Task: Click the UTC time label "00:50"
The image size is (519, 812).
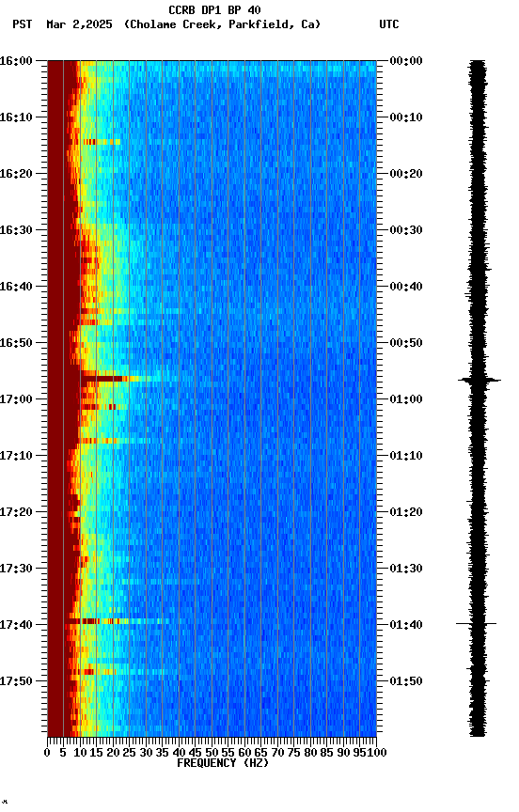Action: coord(406,343)
